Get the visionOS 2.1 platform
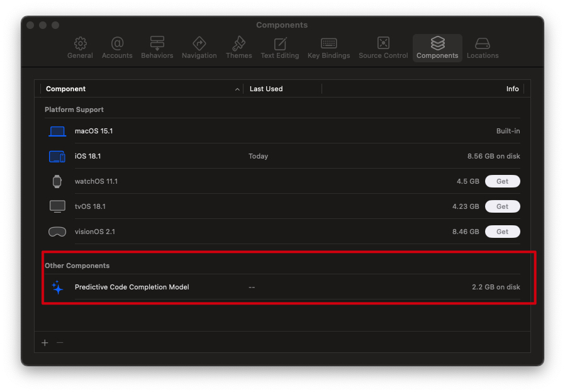The width and height of the screenshot is (565, 392). click(502, 232)
